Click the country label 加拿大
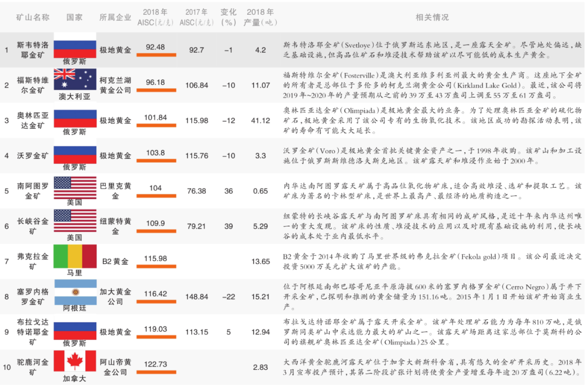The image size is (588, 390). click(75, 379)
